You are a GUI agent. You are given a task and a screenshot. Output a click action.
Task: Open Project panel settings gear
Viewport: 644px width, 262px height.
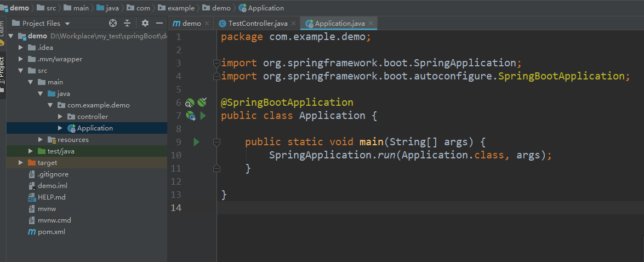point(145,23)
